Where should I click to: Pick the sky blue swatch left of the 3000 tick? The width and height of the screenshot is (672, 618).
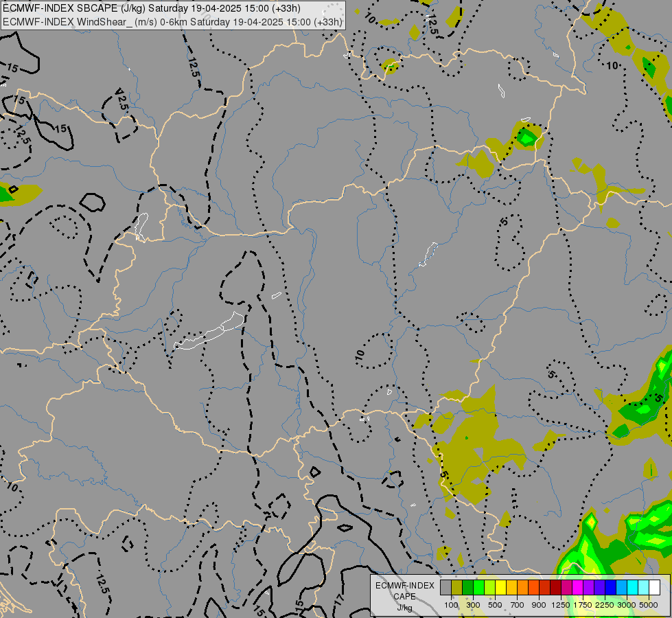click(621, 588)
